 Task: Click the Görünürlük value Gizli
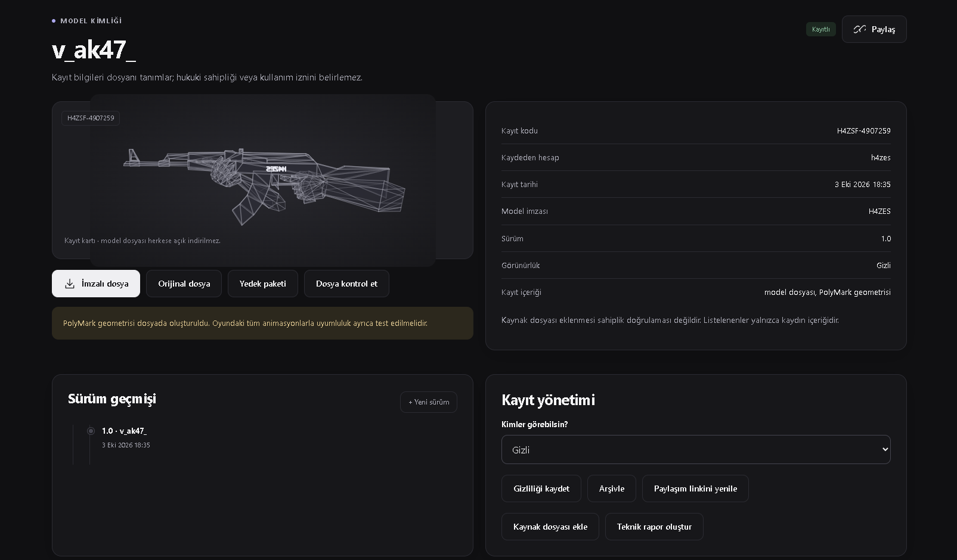884,265
